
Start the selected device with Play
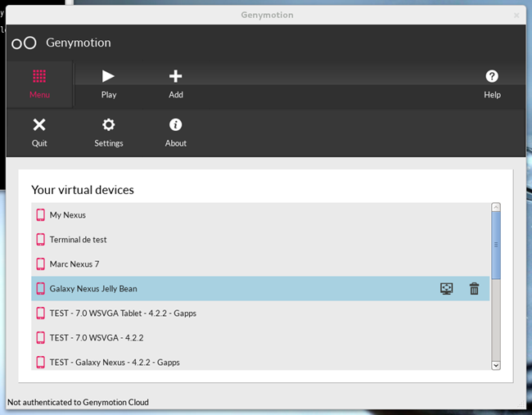[109, 83]
